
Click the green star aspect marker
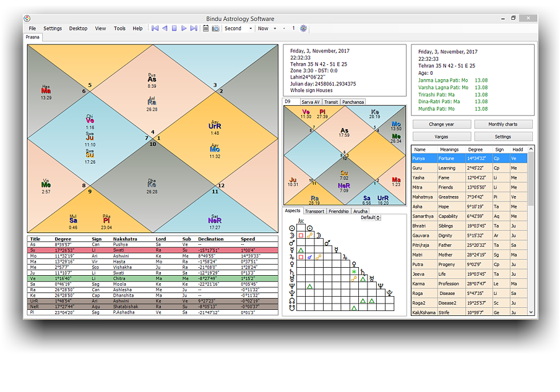354,272
